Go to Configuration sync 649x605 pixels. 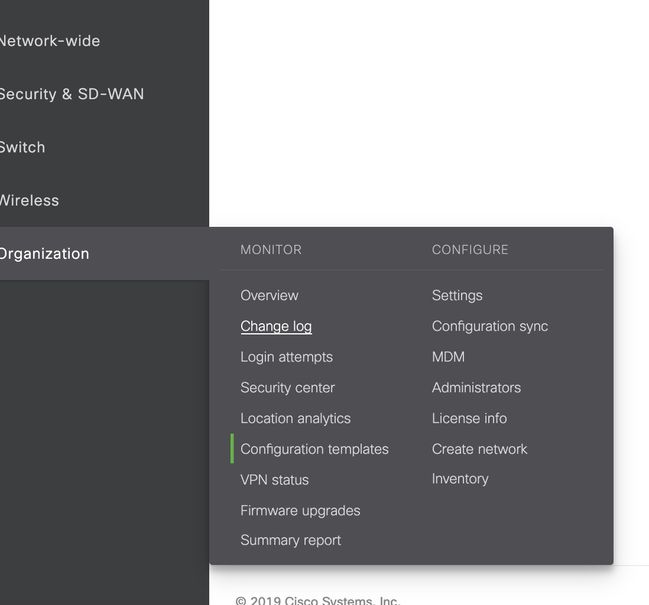pos(490,326)
